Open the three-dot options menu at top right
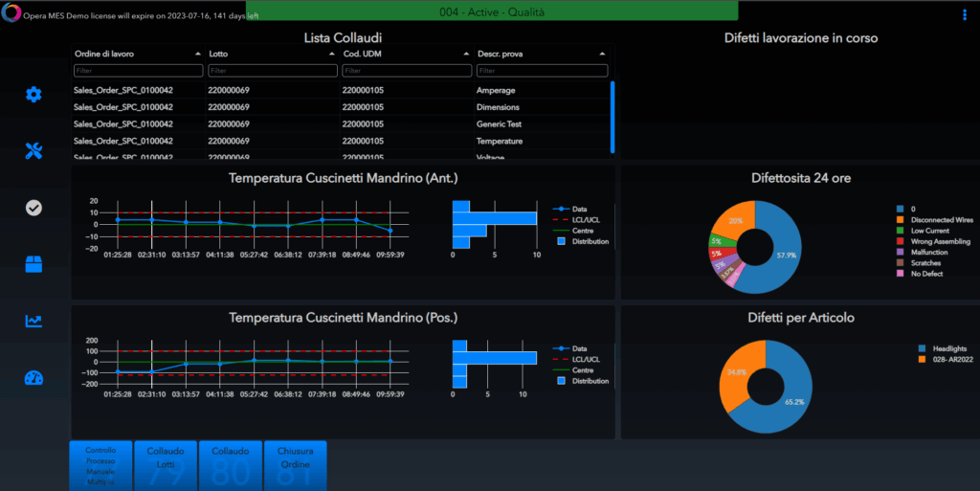 pos(964,14)
